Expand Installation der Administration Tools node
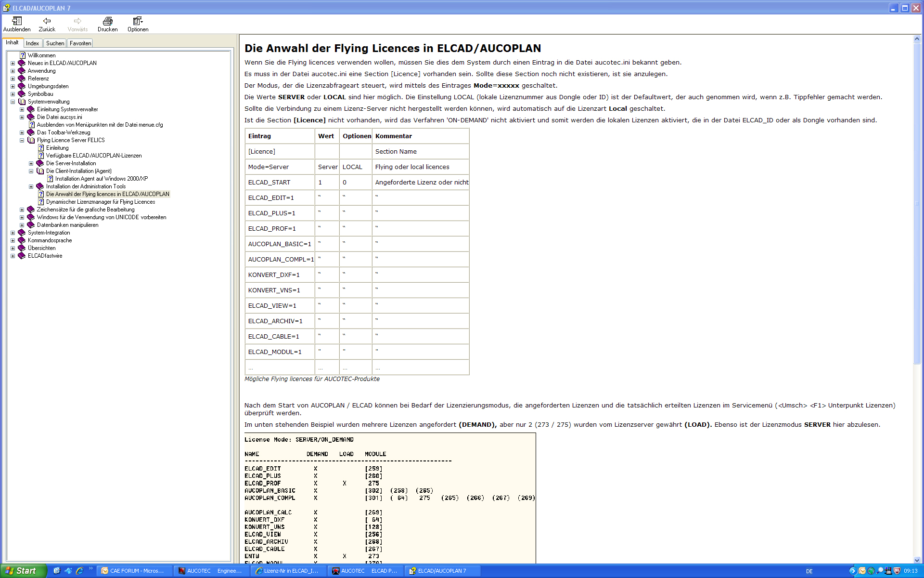Image resolution: width=924 pixels, height=578 pixels. tap(31, 186)
